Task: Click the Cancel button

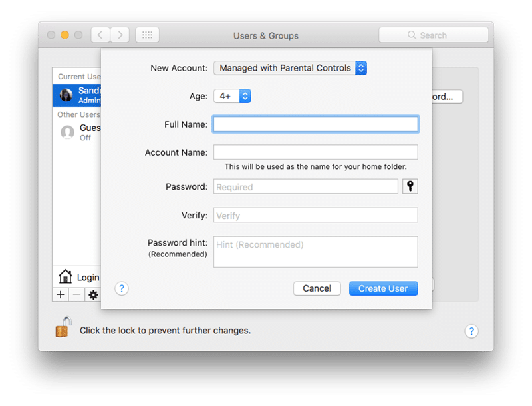Action: click(x=317, y=288)
